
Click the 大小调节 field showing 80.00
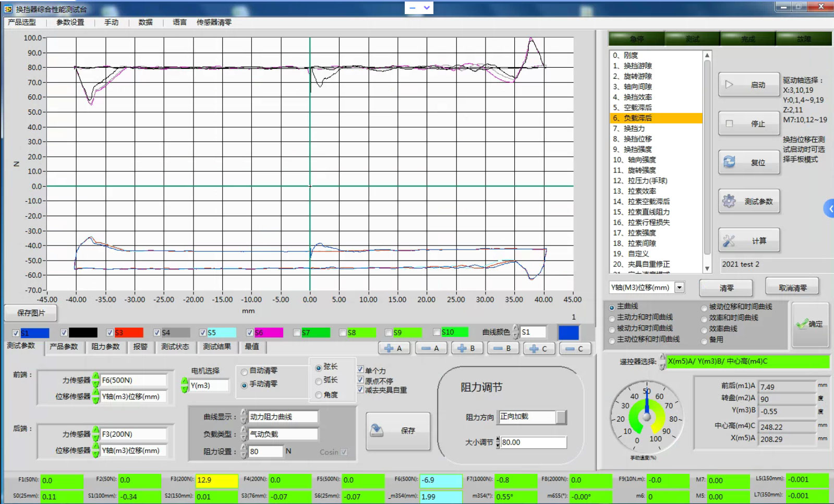tap(533, 442)
